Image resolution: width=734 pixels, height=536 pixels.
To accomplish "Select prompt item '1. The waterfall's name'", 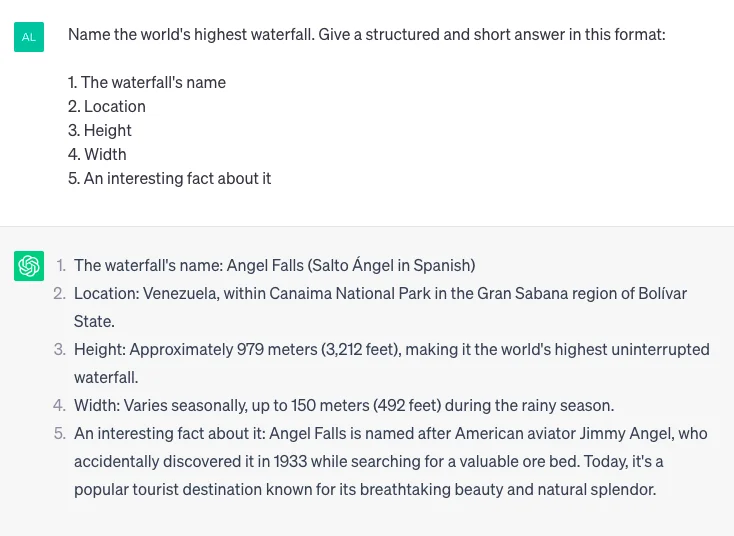I will [x=147, y=82].
